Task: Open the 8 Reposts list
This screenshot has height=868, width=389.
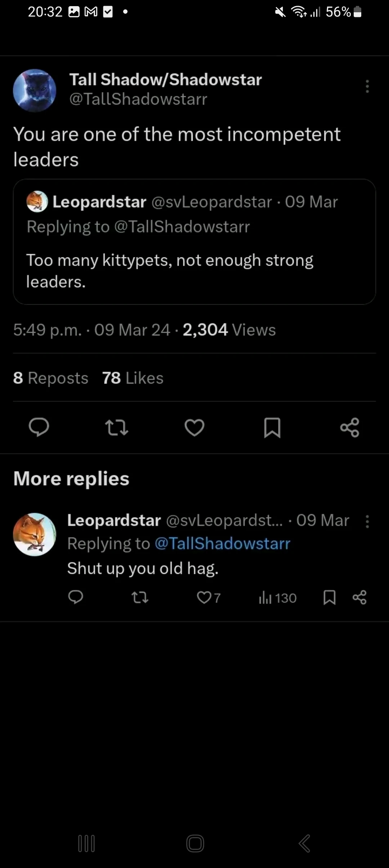Action: (50, 378)
